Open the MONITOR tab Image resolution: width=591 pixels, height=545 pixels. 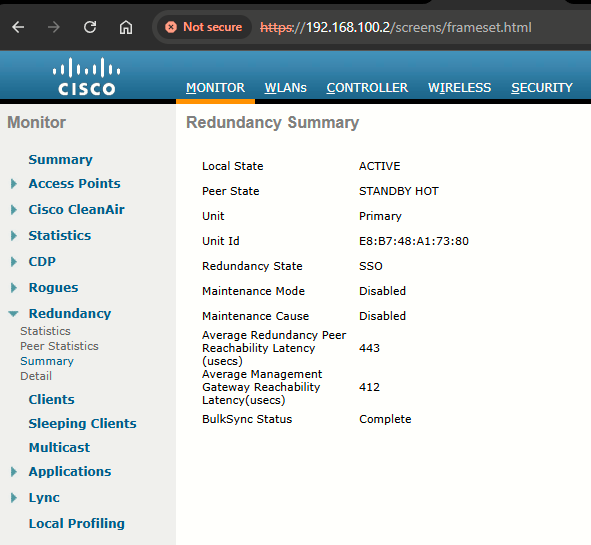(x=215, y=88)
